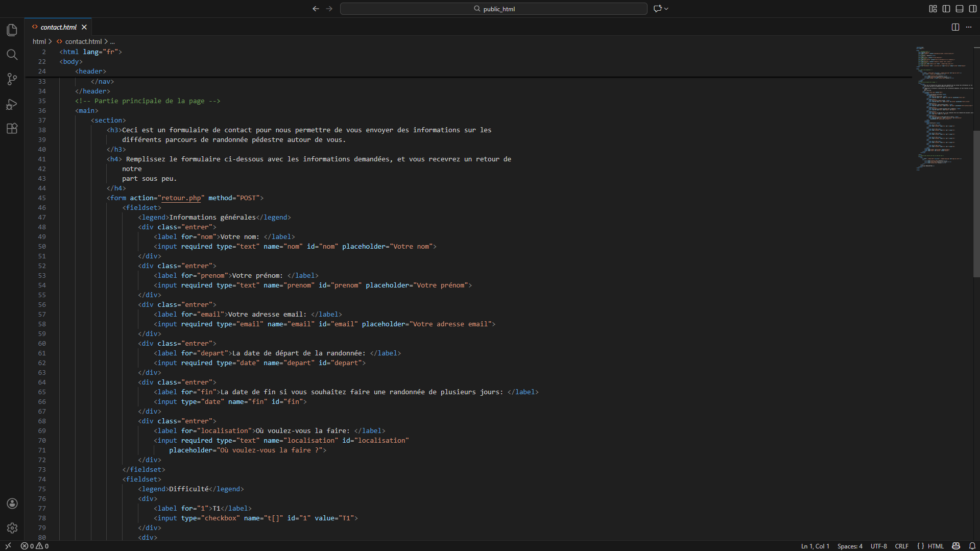The height and width of the screenshot is (551, 980).
Task: Click the legend text 'Informations générales'
Action: pyautogui.click(x=212, y=217)
